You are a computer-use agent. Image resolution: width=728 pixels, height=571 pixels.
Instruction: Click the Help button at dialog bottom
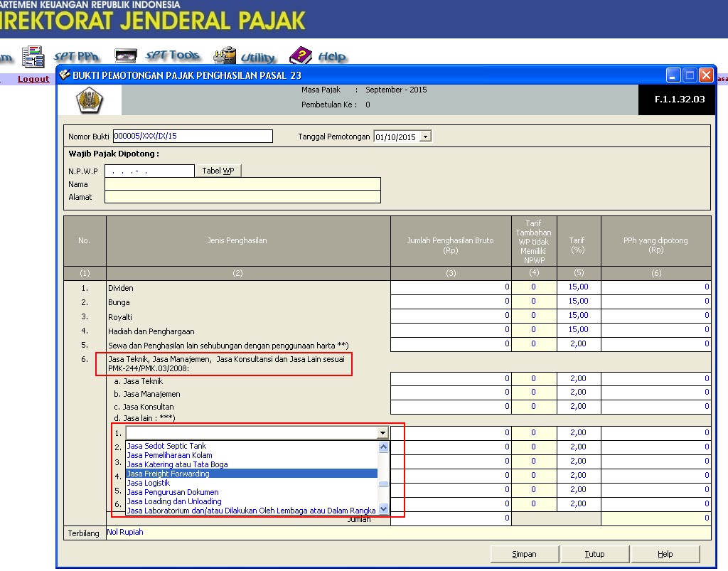point(665,554)
